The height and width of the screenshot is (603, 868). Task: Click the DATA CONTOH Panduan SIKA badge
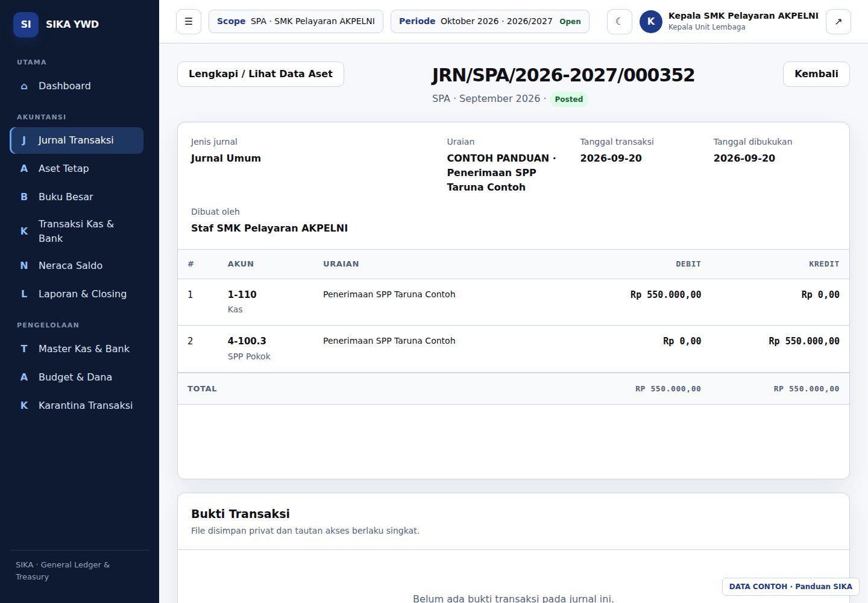point(791,587)
